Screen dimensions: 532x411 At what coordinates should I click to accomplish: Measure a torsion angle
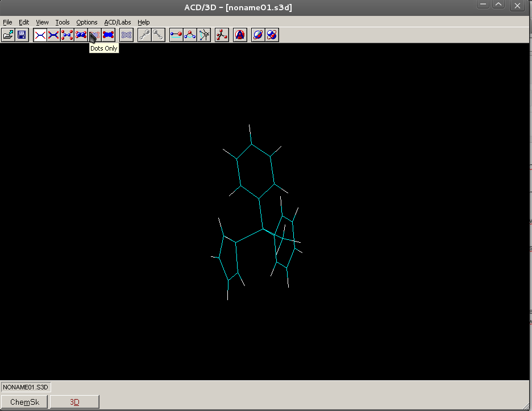click(204, 35)
